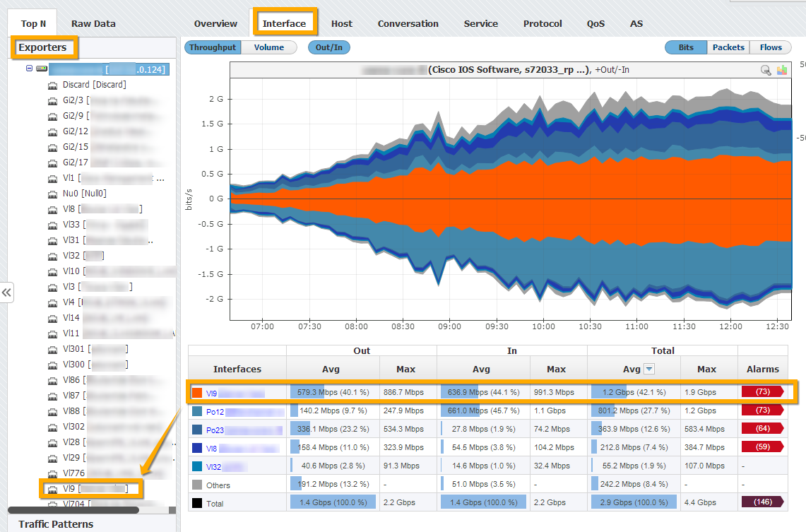This screenshot has width=806, height=532.
Task: Click the Po12 legend color swatch
Action: [x=197, y=410]
